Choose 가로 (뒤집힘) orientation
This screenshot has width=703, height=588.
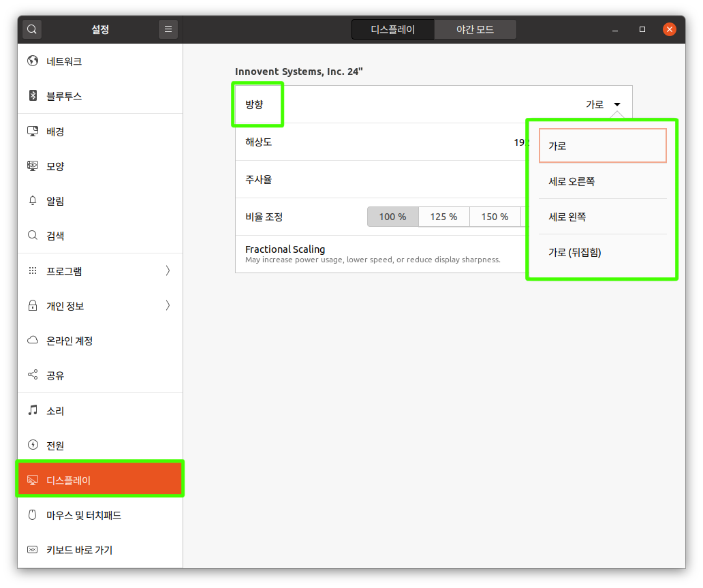[603, 252]
